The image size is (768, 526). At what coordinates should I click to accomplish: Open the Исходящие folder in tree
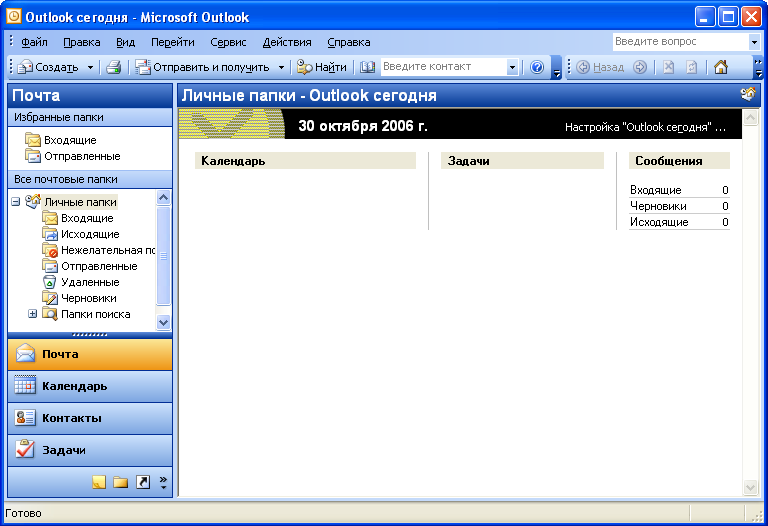(81, 234)
